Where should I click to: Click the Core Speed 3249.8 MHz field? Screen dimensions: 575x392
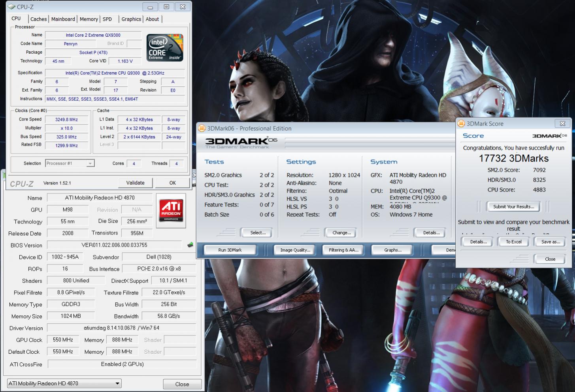pos(66,120)
